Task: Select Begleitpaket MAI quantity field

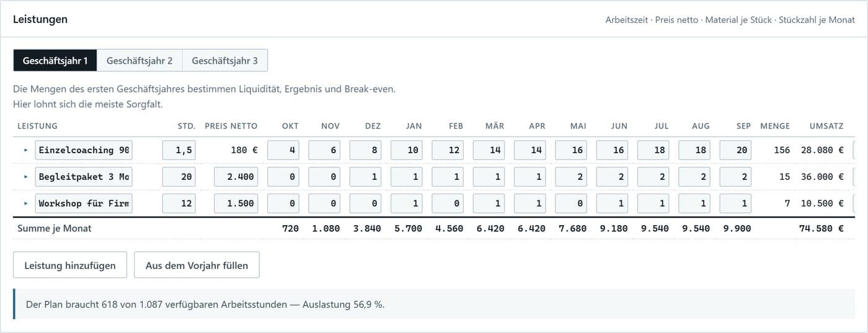Action: (571, 177)
